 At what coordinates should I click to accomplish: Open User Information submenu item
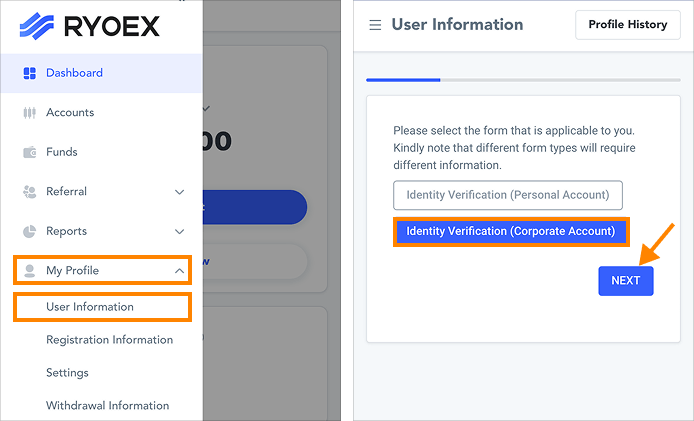pyautogui.click(x=90, y=307)
